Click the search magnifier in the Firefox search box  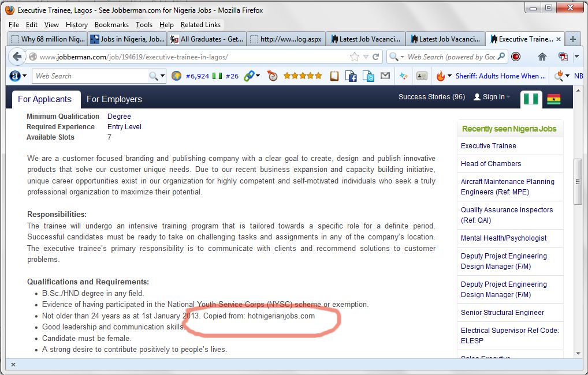[x=501, y=57]
